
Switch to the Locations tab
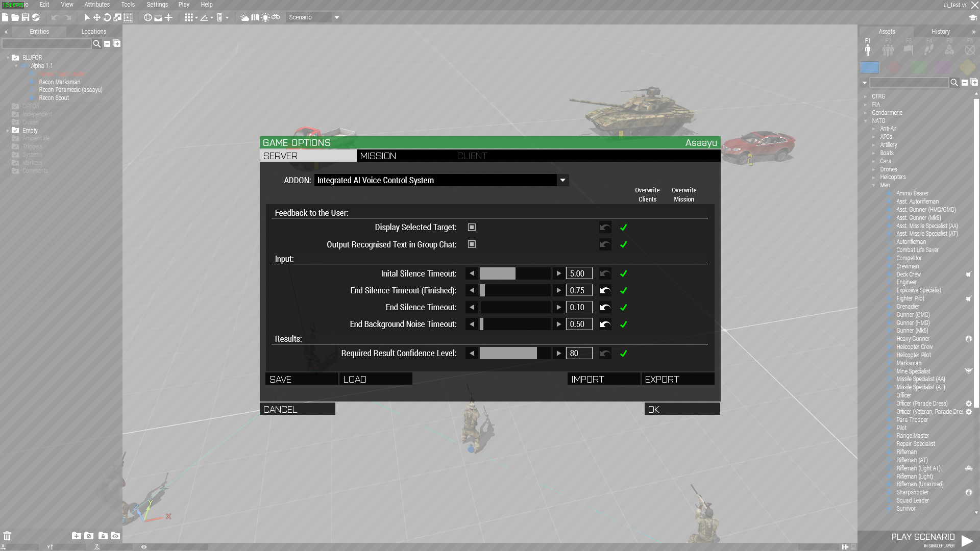click(x=94, y=32)
